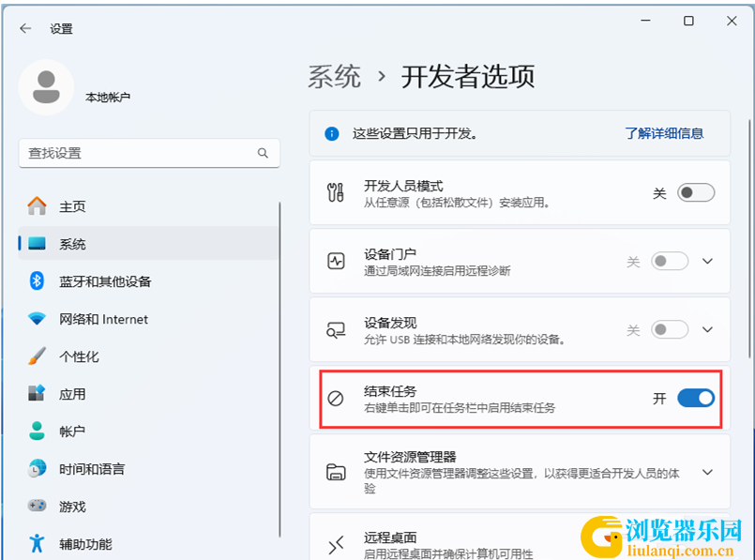
Task: Close the Settings window
Action: (x=732, y=21)
